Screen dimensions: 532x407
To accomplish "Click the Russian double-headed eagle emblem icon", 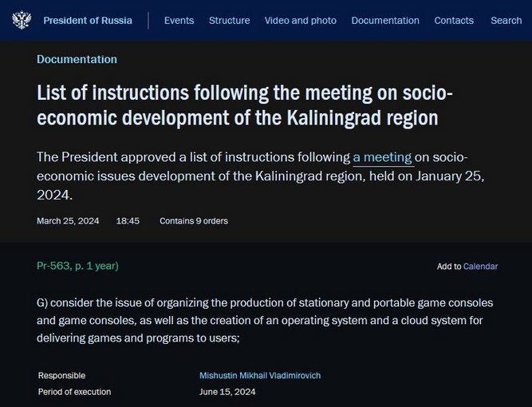I will [22, 20].
